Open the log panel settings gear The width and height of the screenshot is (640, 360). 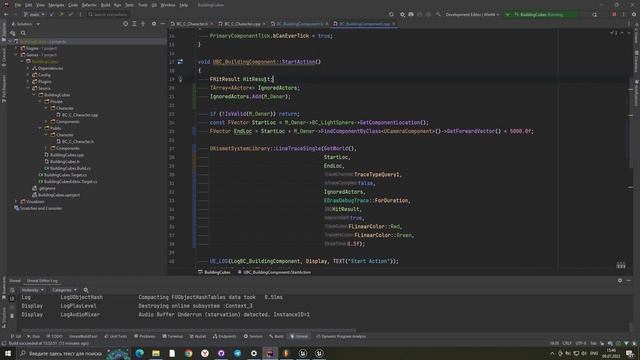620,280
